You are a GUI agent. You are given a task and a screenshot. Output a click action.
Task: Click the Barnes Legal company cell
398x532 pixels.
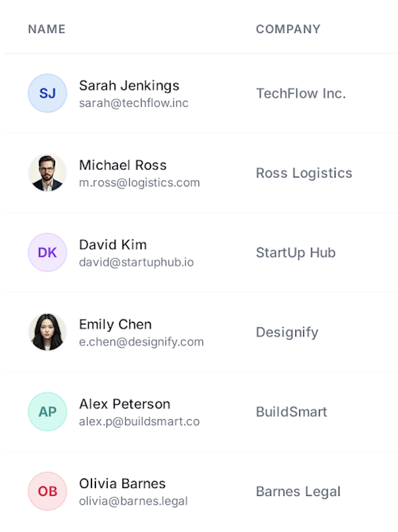click(x=298, y=492)
